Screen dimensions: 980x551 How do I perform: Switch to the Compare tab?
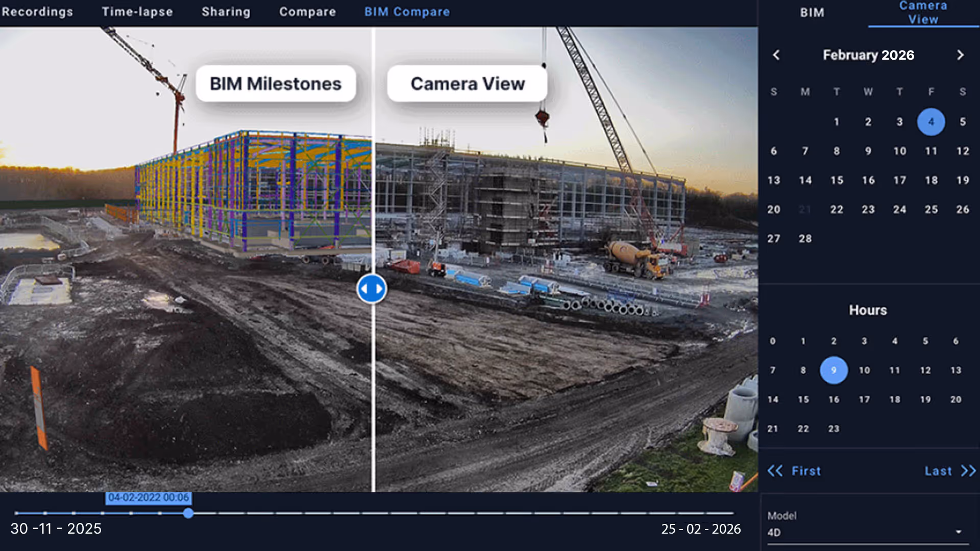(x=307, y=12)
